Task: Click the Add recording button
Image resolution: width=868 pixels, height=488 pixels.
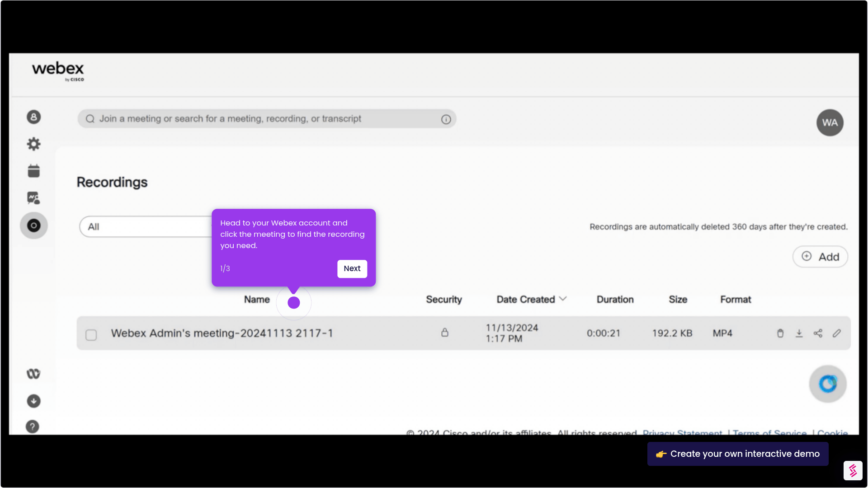Action: coord(820,257)
